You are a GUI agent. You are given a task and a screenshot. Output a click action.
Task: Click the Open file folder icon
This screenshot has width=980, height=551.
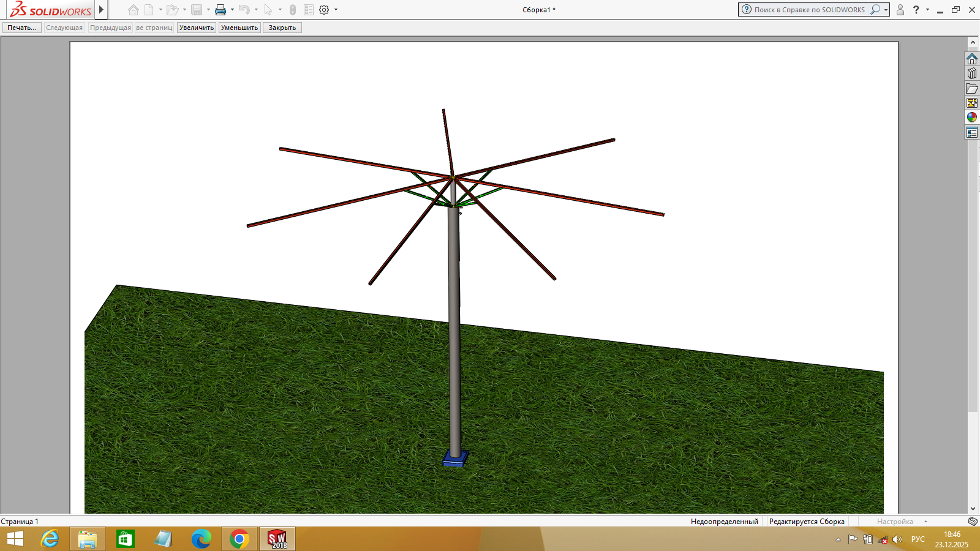[x=173, y=10]
